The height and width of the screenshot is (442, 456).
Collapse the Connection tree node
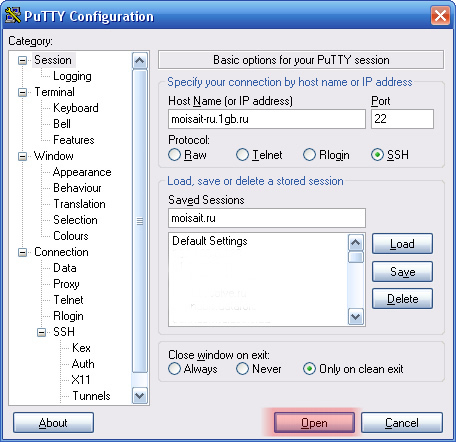(22, 252)
